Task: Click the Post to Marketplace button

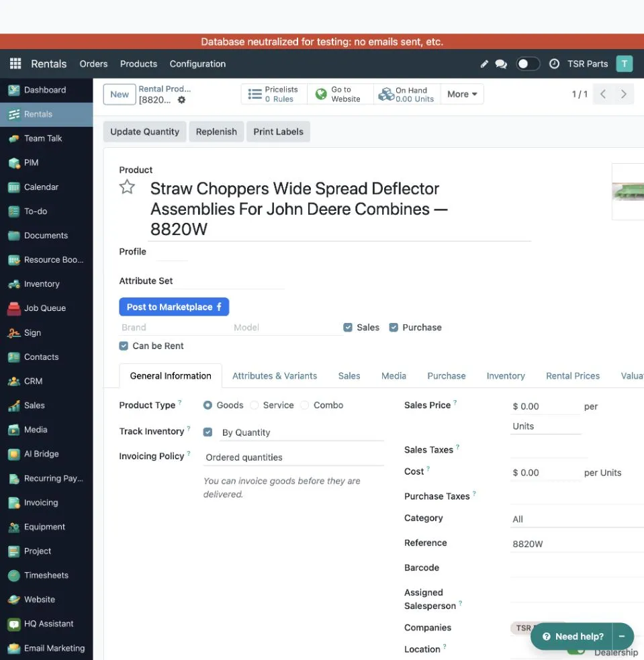Action: (174, 307)
